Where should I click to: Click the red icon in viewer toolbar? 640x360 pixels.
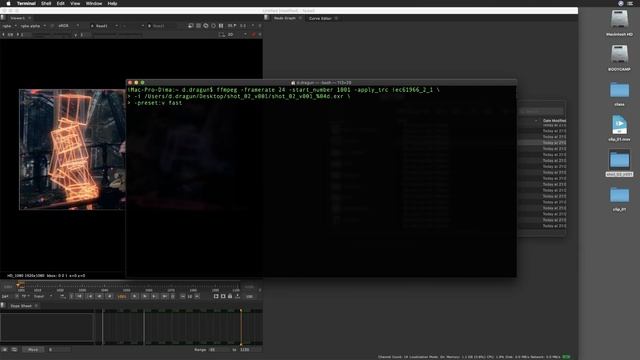pyautogui.click(x=253, y=35)
